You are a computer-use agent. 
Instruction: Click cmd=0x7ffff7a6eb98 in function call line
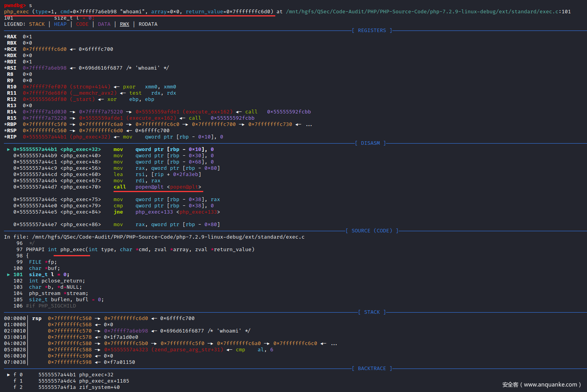[89, 12]
